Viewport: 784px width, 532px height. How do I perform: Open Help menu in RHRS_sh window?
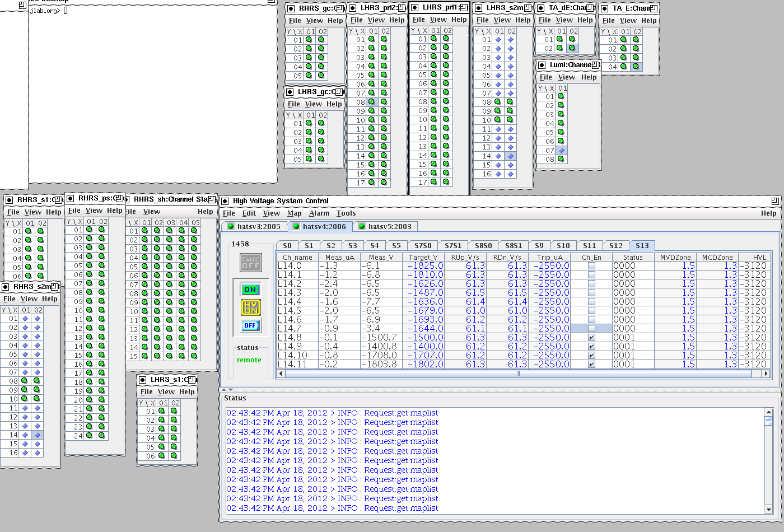click(205, 212)
